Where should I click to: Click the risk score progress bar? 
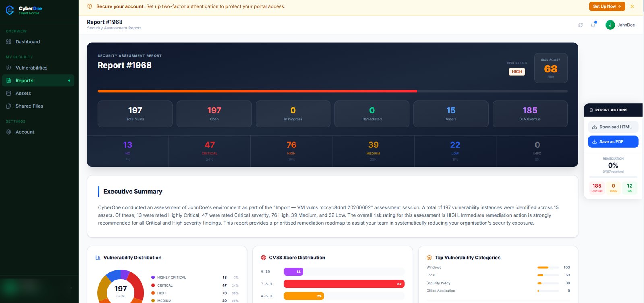tap(332, 91)
